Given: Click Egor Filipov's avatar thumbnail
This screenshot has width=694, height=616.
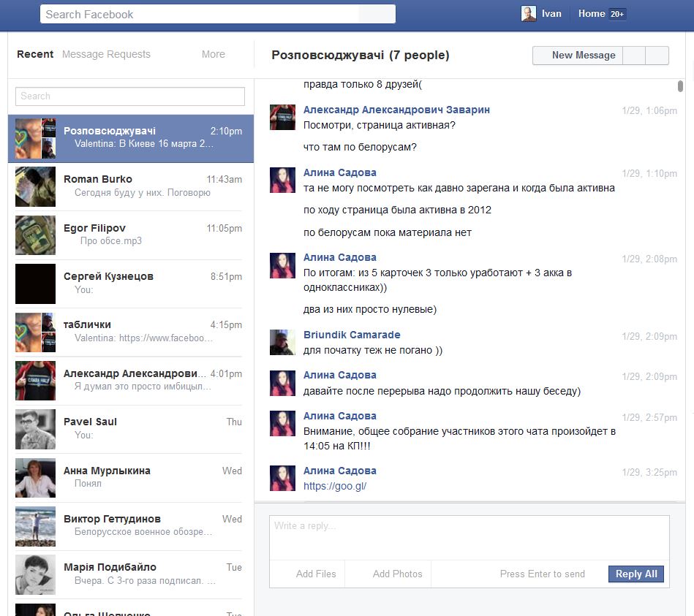Looking at the screenshot, I should 35,235.
